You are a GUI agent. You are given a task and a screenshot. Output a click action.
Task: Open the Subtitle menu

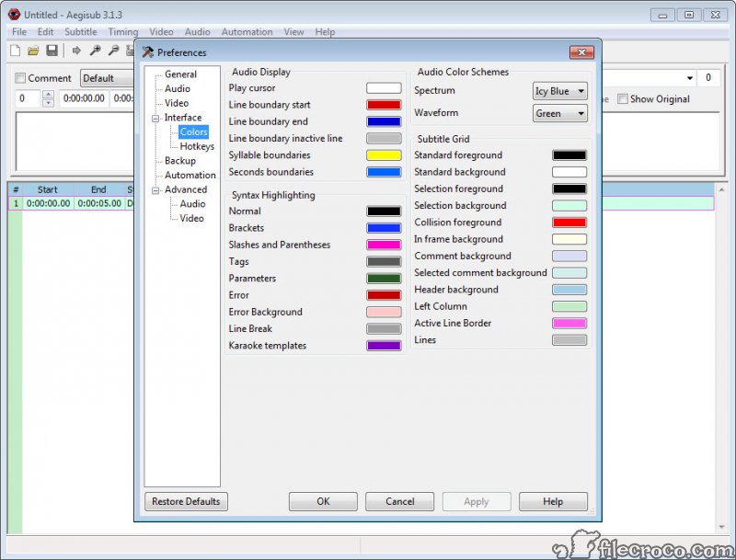click(81, 32)
